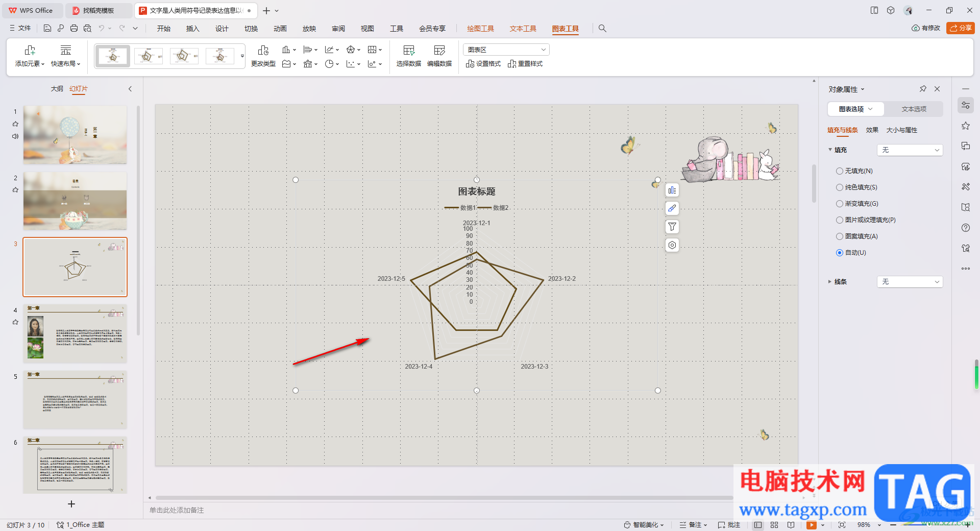
Task: Click Format Selection (设置格式) button
Action: (483, 64)
